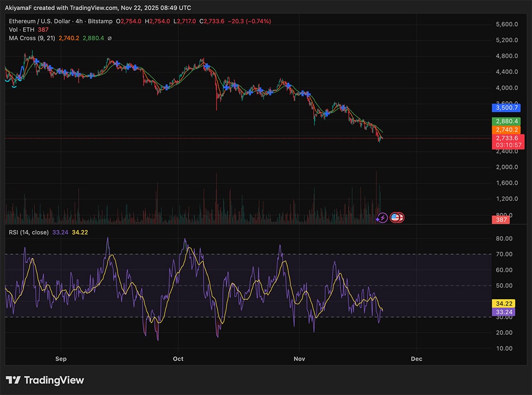Click the green 2,880.4 price label
The image size is (532, 395).
(506, 121)
